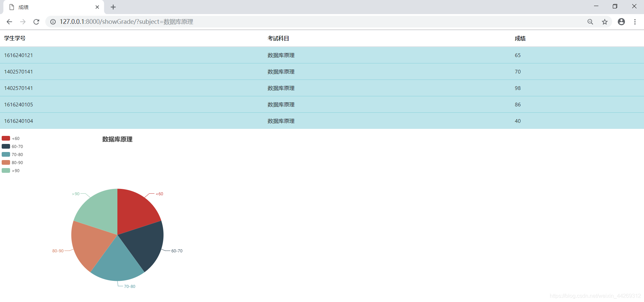Click the 80-90 legend color swatch
644x302 pixels.
point(6,162)
